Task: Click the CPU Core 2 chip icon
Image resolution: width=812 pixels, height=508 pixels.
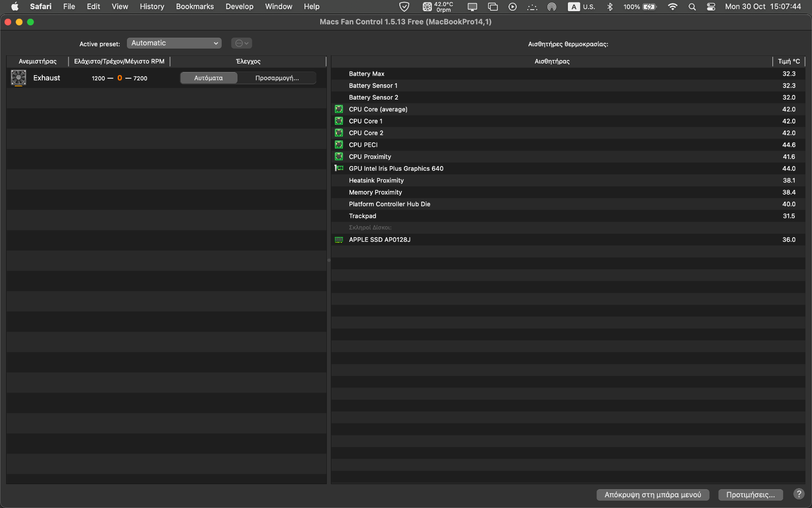Action: (339, 133)
